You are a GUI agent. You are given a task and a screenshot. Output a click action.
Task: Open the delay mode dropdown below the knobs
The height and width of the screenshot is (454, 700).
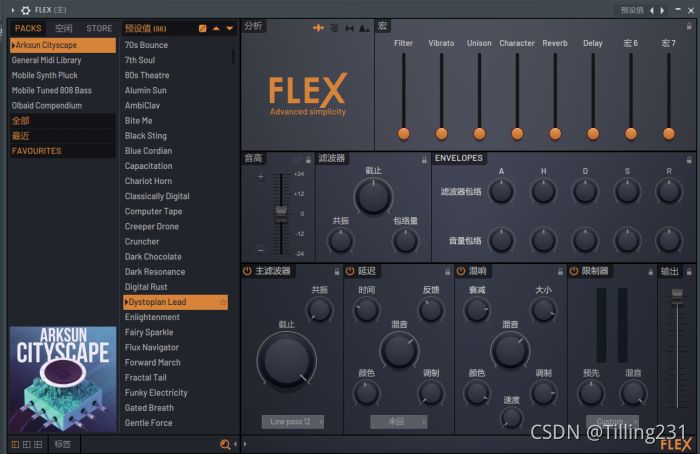coord(399,421)
